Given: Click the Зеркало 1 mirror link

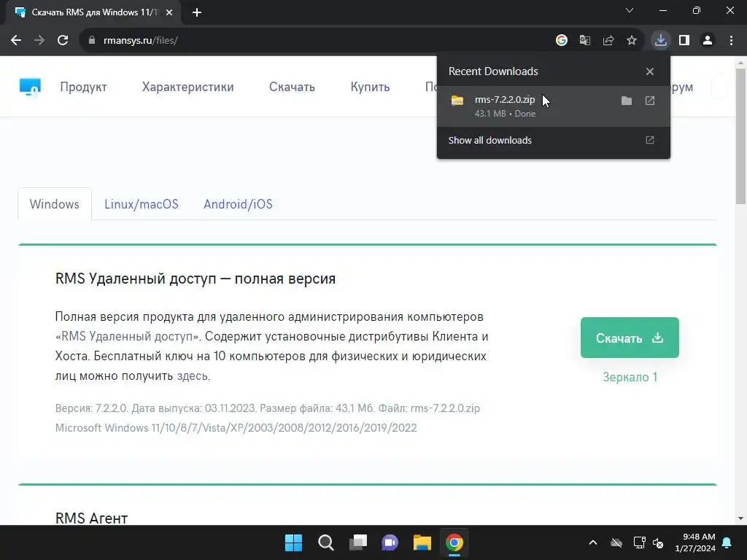Looking at the screenshot, I should pyautogui.click(x=630, y=377).
